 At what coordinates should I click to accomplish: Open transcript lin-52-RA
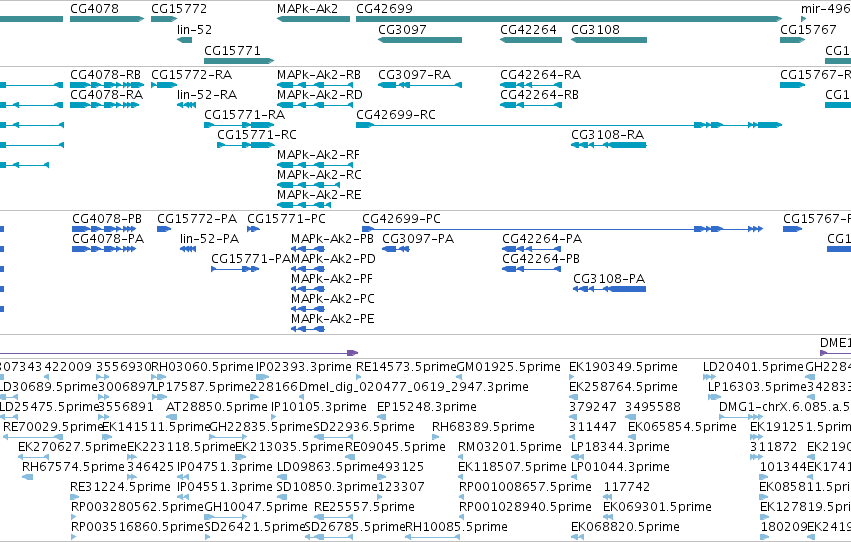pos(207,95)
